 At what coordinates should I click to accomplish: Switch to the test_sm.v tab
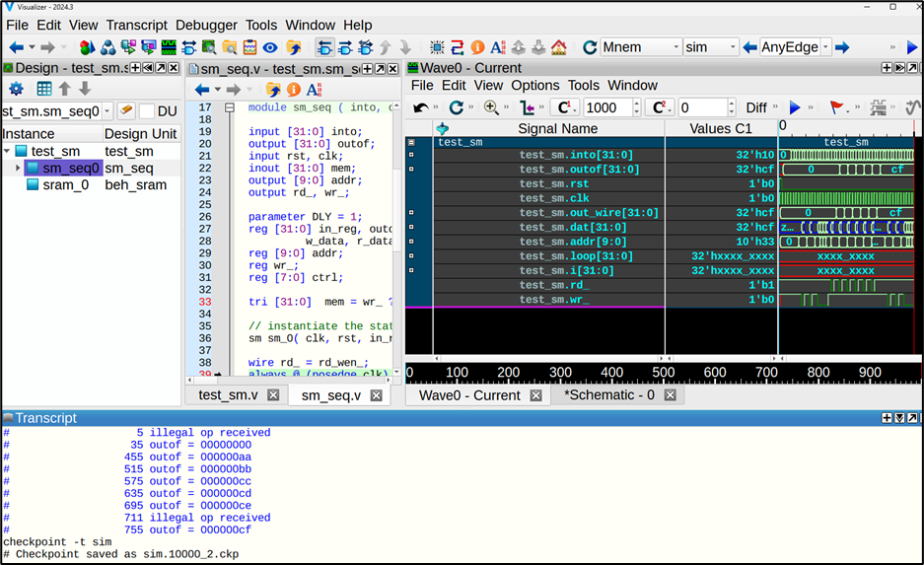[228, 395]
